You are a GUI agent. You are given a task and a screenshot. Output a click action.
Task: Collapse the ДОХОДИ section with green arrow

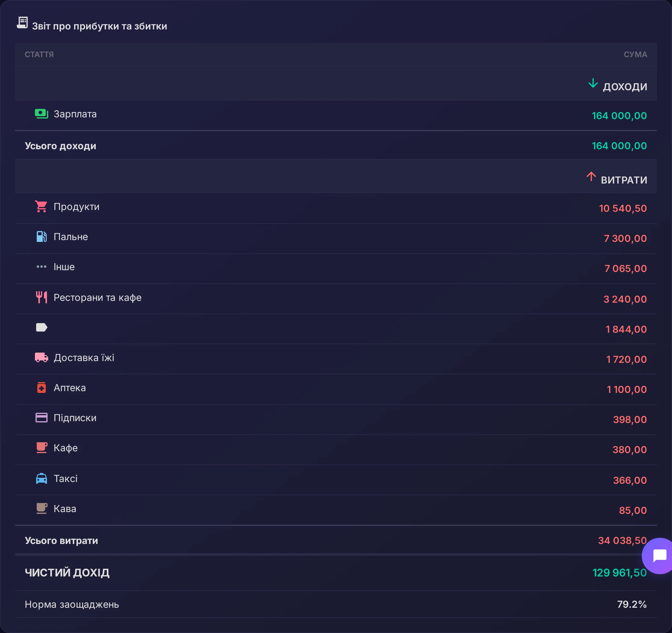click(x=617, y=85)
